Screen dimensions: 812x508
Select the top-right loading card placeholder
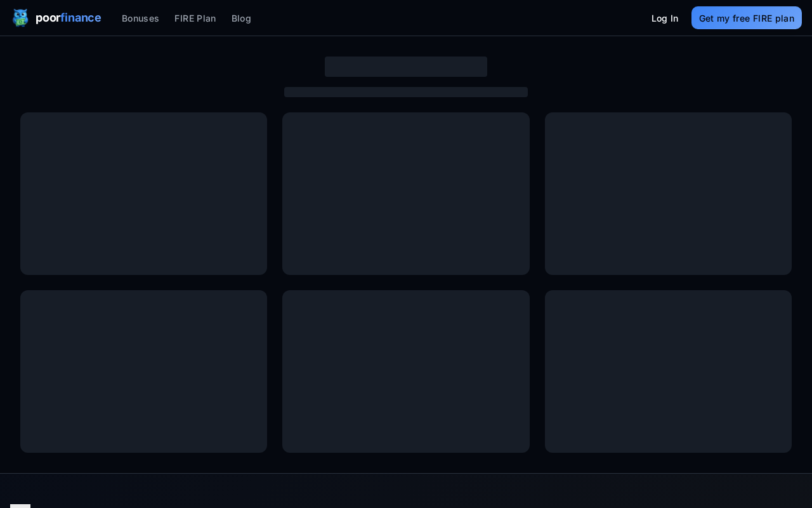click(668, 194)
